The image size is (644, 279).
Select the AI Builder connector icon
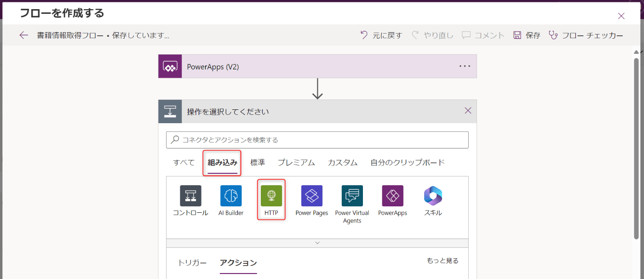click(231, 196)
